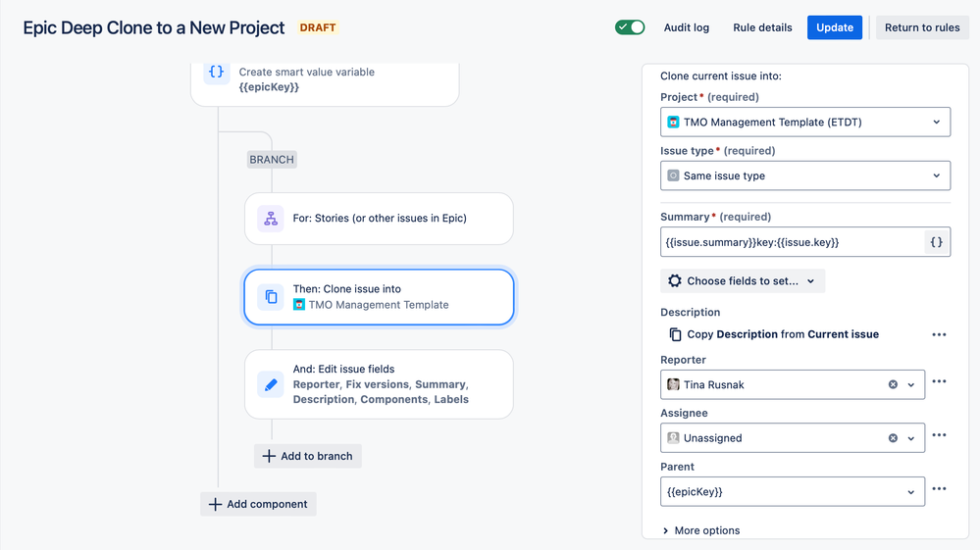
Task: Click into the Summary input field
Action: pyautogui.click(x=792, y=242)
